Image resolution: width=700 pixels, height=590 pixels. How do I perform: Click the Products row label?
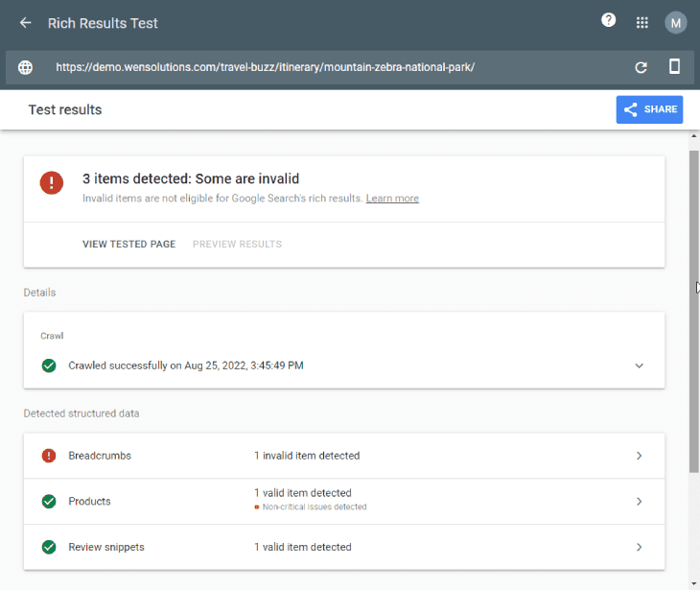coord(89,502)
